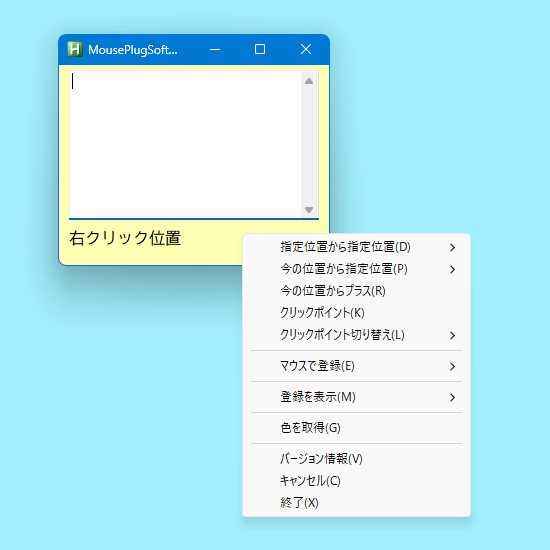The width and height of the screenshot is (550, 550).
Task: Maximize the MousePlugSoft window
Action: (x=260, y=49)
